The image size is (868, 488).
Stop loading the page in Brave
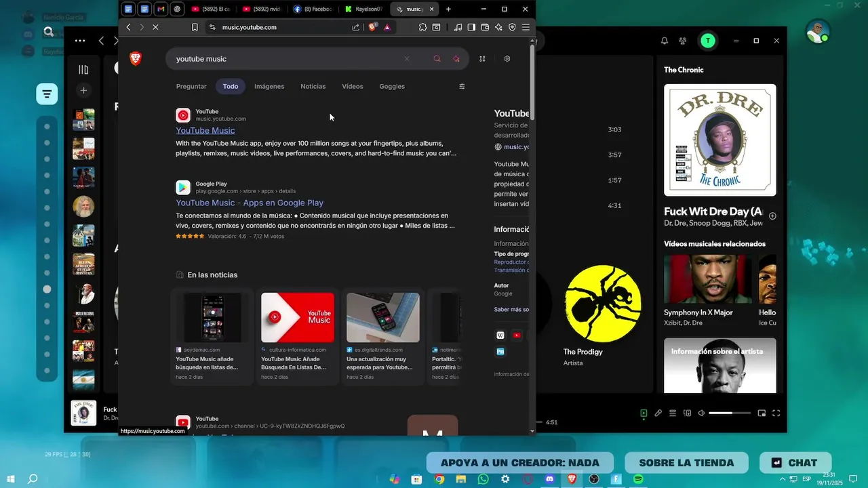click(x=155, y=27)
